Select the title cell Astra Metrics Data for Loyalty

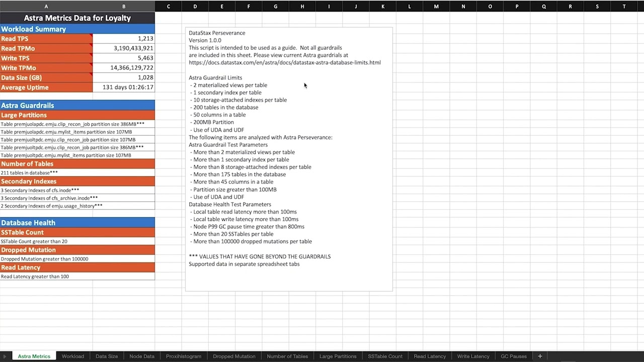click(77, 18)
